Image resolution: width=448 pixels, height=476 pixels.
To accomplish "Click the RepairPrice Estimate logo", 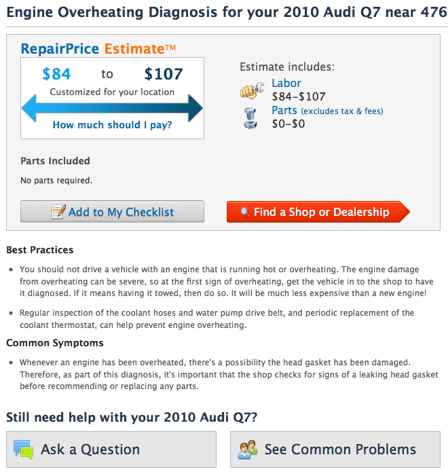I will [x=98, y=49].
